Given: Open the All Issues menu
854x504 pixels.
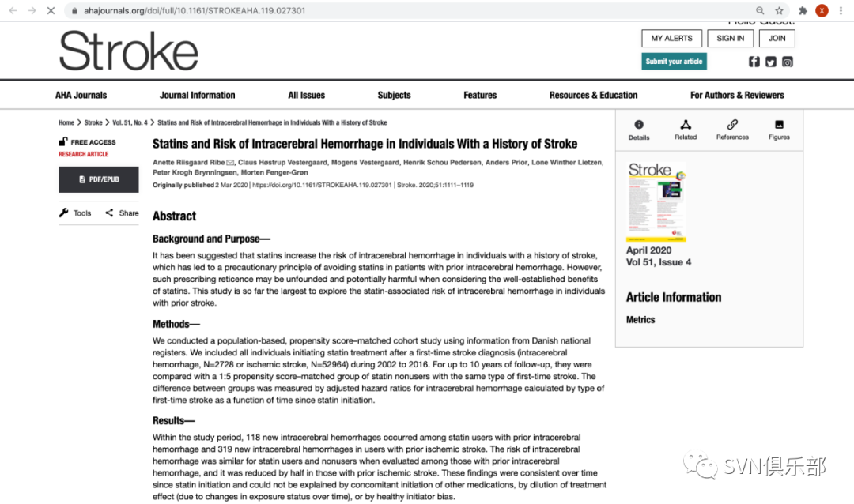Looking at the screenshot, I should pyautogui.click(x=307, y=95).
